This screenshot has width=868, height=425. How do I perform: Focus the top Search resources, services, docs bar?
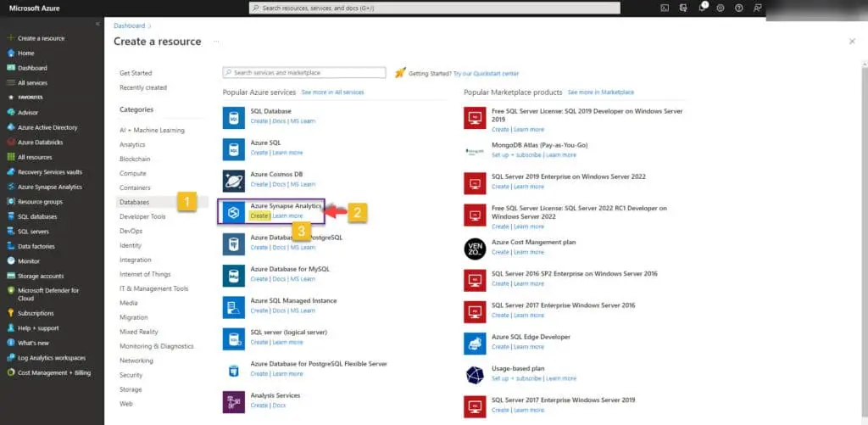(x=435, y=8)
